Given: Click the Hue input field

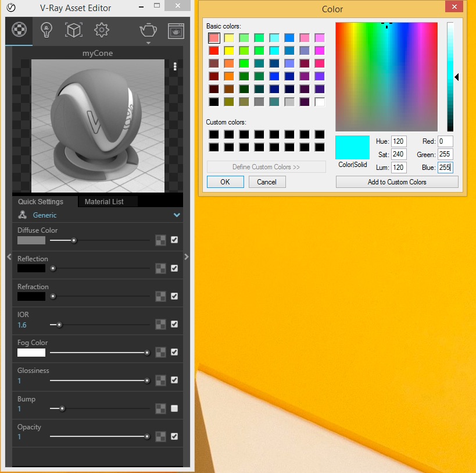Looking at the screenshot, I should 399,141.
